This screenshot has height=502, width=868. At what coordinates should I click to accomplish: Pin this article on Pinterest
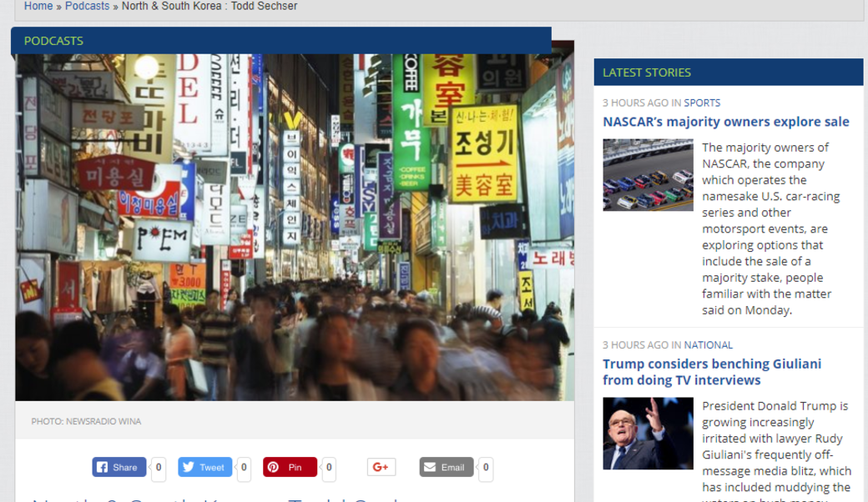(289, 467)
